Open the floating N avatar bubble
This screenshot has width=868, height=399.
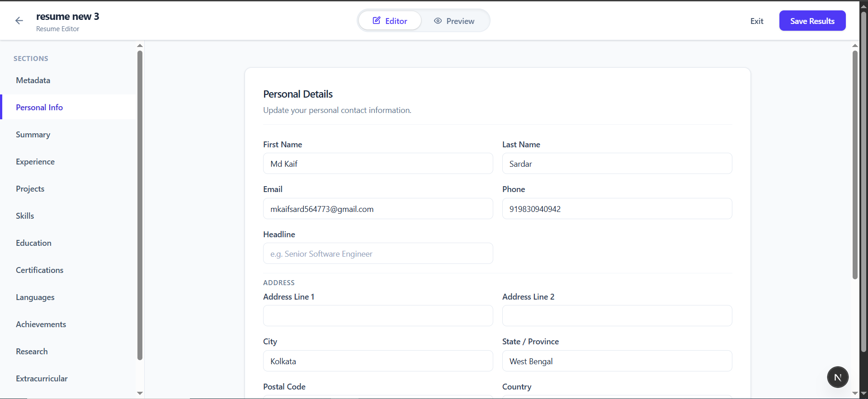point(837,377)
